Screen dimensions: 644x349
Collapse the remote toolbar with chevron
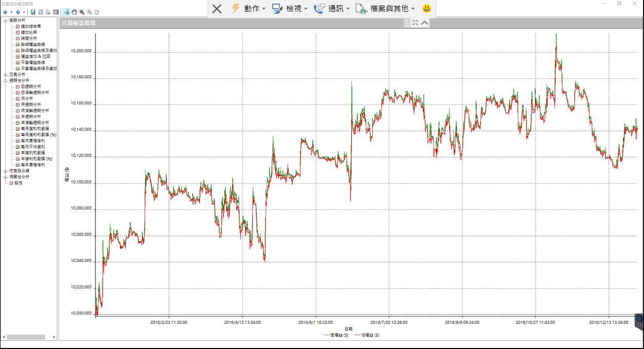tap(425, 23)
